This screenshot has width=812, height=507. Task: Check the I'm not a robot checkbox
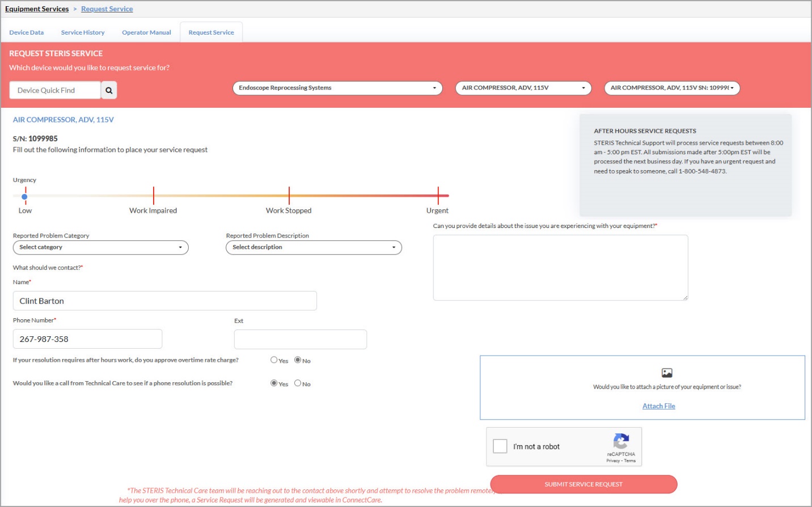(500, 446)
